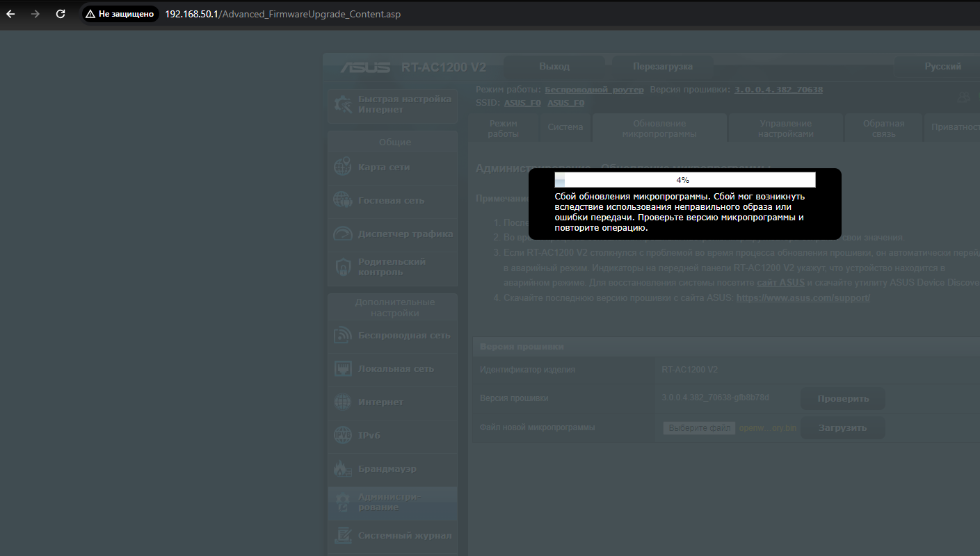Click the ASUS logo in the header
This screenshot has height=556, width=980.
pyautogui.click(x=365, y=67)
